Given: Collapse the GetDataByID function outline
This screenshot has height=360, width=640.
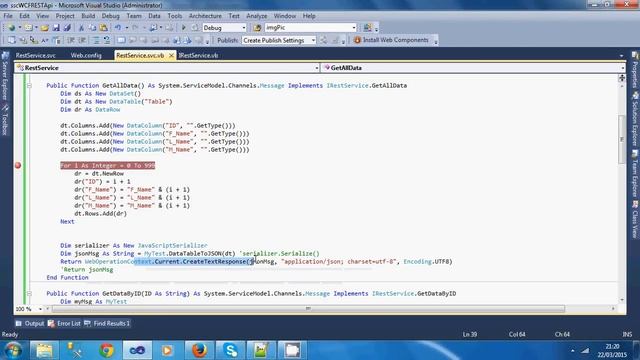Looking at the screenshot, I should coord(29,293).
